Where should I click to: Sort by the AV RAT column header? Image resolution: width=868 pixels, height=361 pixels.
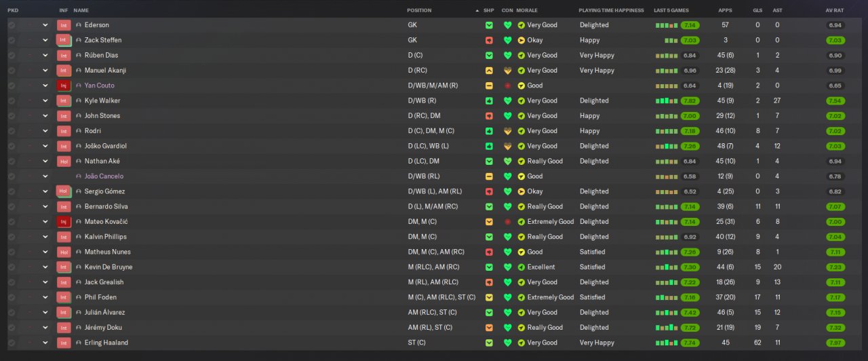(835, 11)
